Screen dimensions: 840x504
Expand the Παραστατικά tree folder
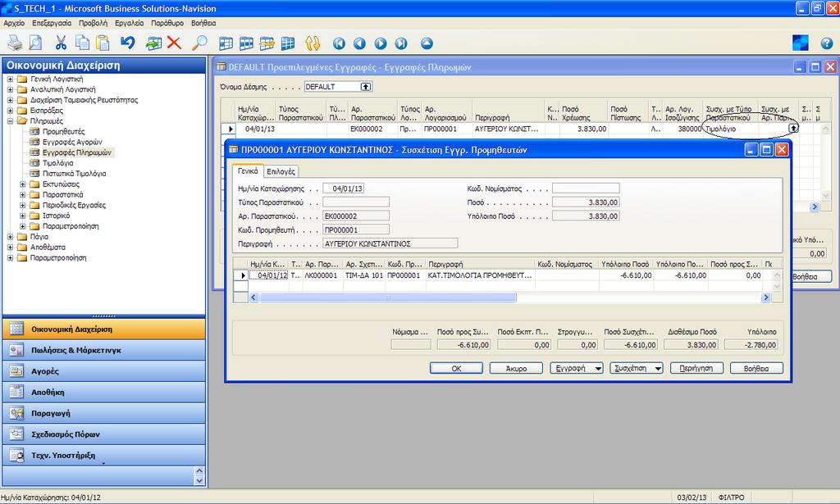[22, 195]
